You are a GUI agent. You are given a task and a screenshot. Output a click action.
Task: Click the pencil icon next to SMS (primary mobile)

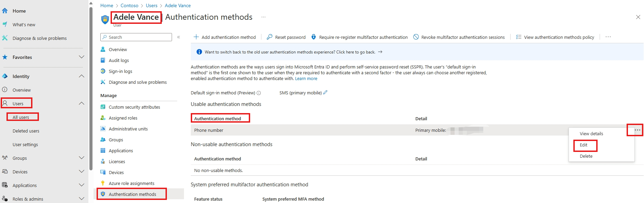(x=325, y=92)
